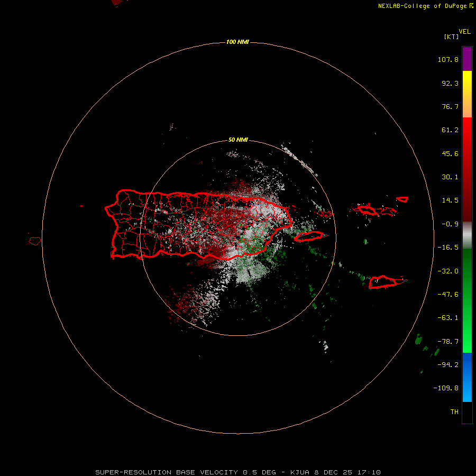Select the -47.6 legend value

[448, 295]
